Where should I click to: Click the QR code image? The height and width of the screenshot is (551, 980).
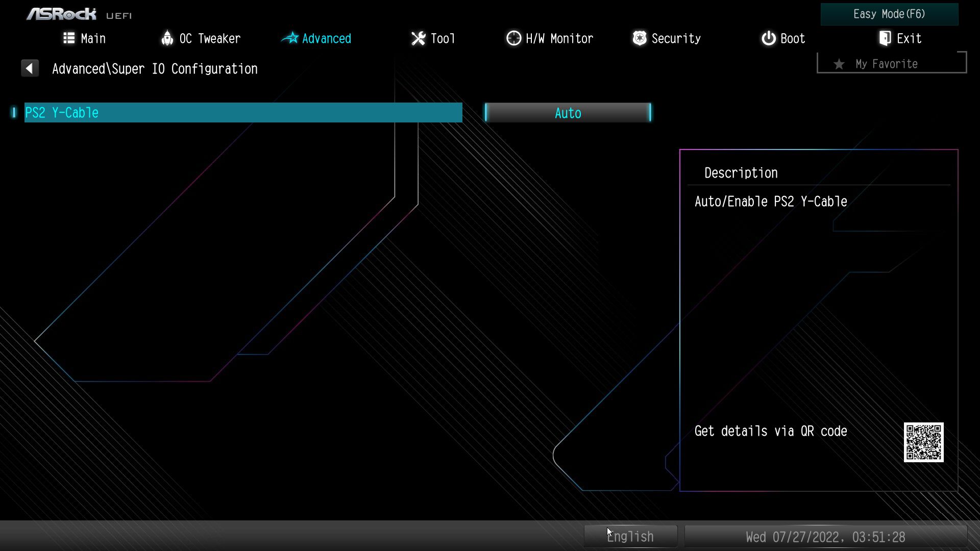(923, 442)
